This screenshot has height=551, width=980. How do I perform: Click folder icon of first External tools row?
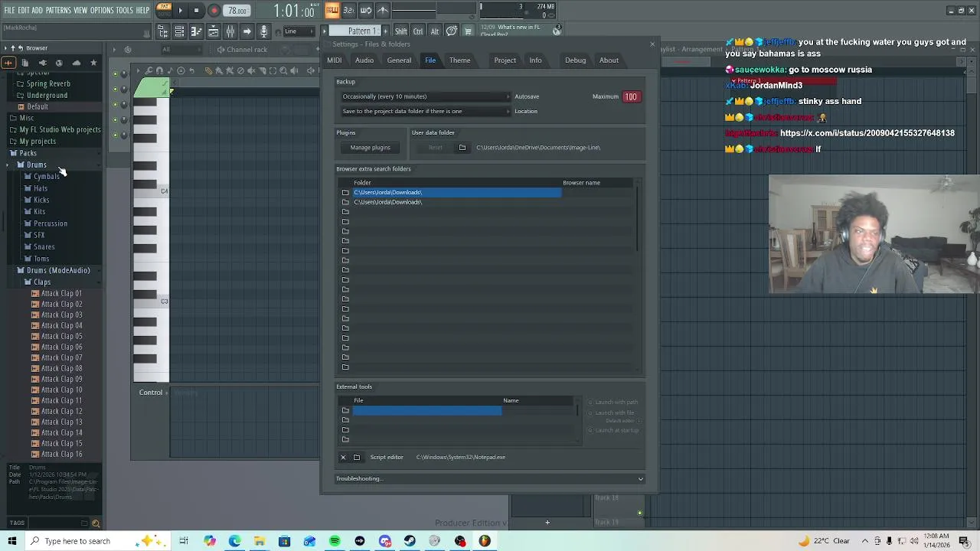coord(345,410)
